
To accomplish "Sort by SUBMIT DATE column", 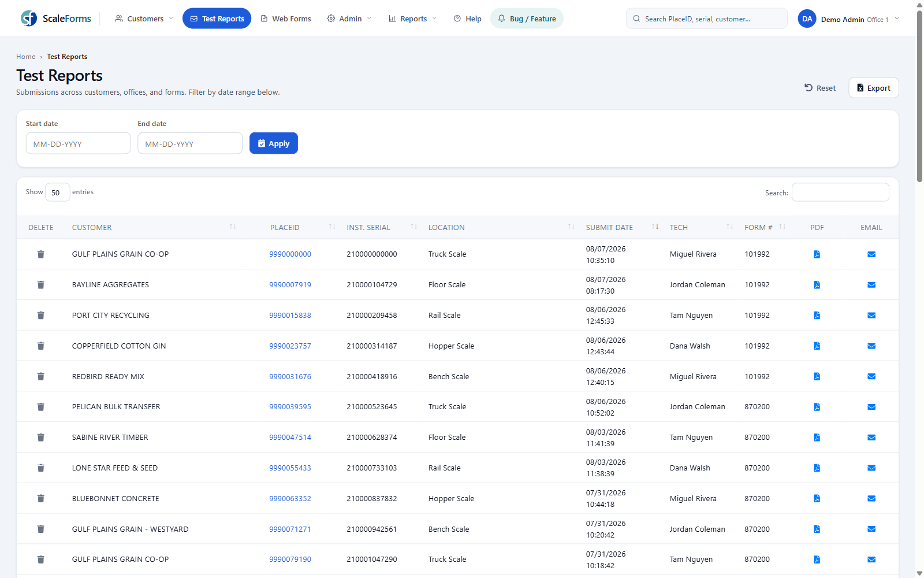I will pos(622,227).
